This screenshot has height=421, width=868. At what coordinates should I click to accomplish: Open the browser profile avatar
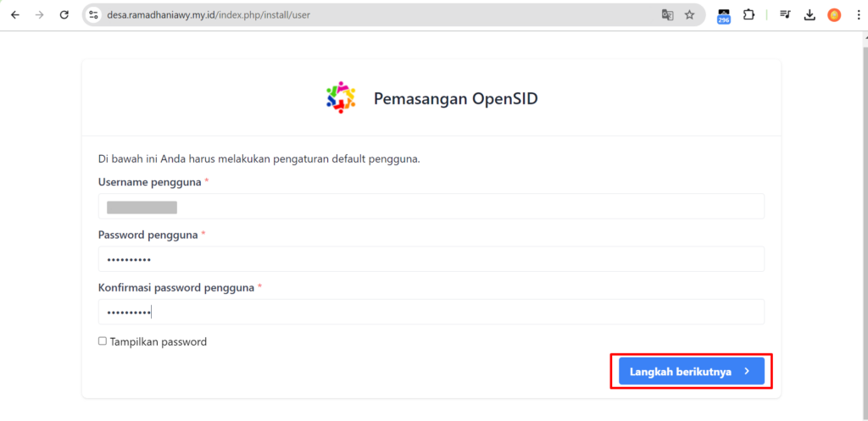834,15
